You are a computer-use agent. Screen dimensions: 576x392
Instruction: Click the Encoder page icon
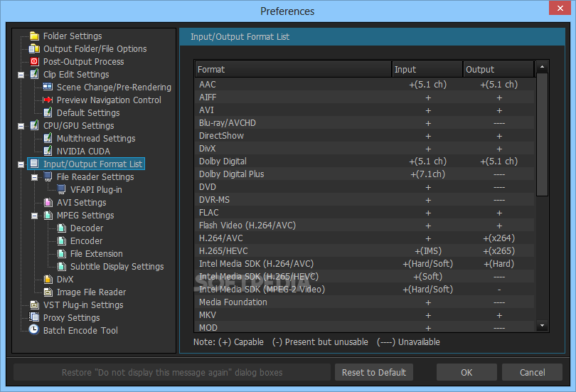[x=62, y=241]
